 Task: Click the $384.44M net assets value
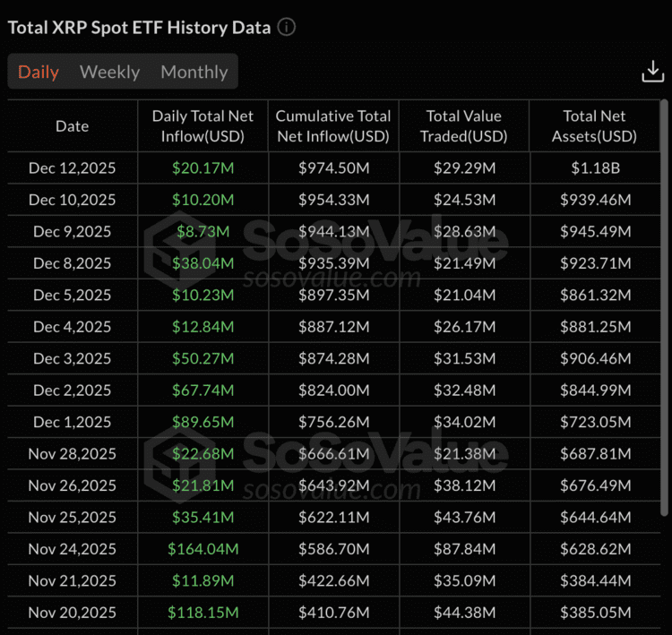pos(595,580)
